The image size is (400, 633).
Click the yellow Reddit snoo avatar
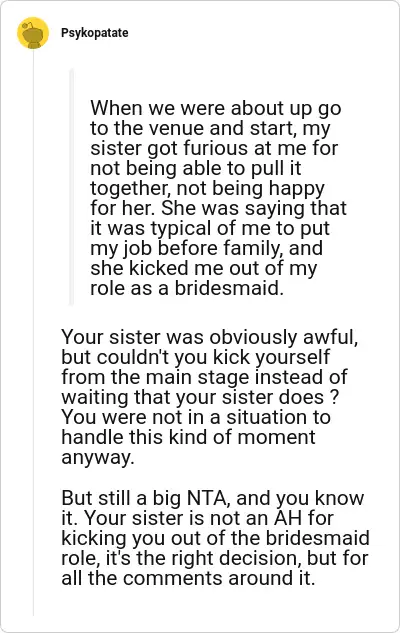click(33, 33)
